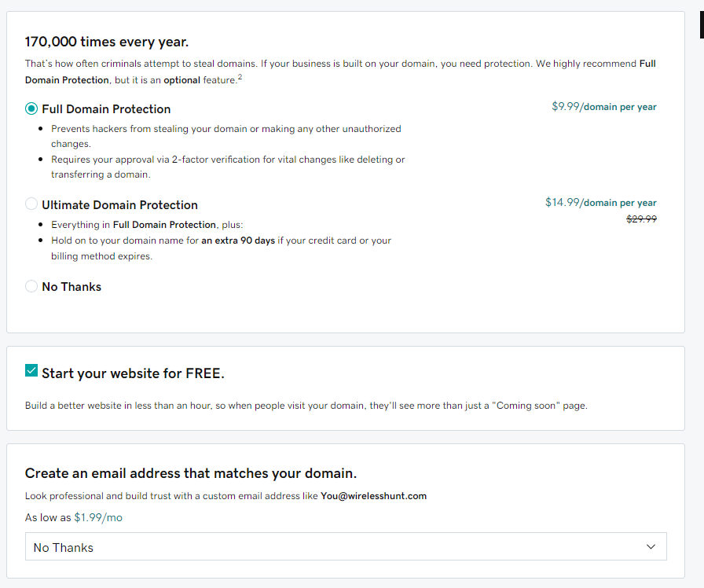Click the $9.99/domain per year price
704x588 pixels.
click(603, 107)
